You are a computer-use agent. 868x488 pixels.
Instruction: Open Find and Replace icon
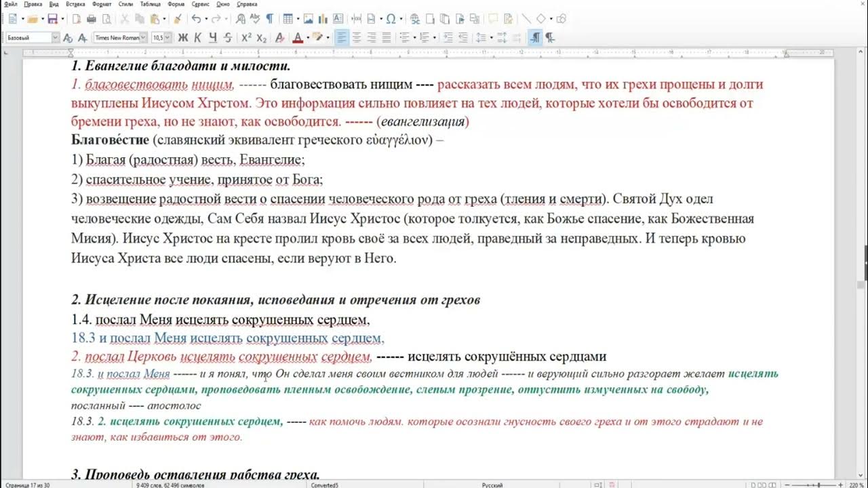[x=241, y=19]
